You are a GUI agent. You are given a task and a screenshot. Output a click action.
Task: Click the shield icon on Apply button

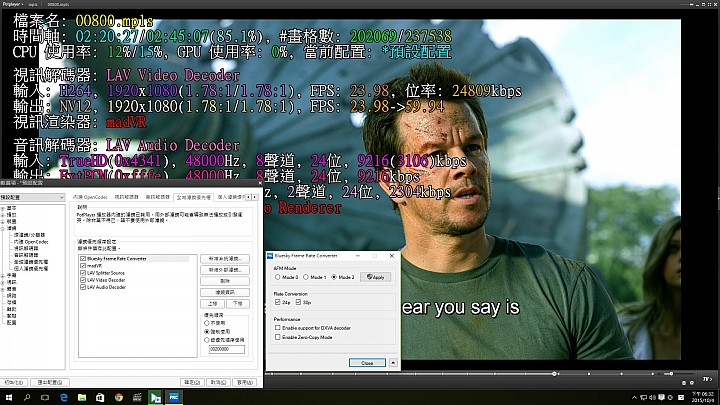[x=370, y=277]
